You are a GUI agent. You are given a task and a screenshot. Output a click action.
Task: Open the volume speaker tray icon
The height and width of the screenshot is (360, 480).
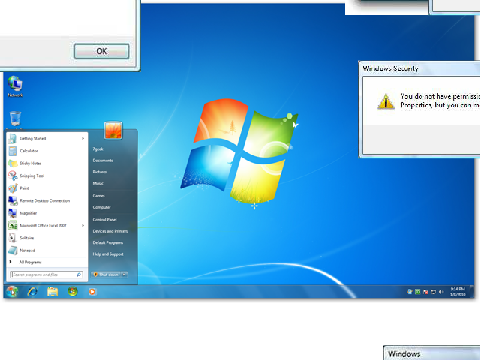click(x=441, y=292)
